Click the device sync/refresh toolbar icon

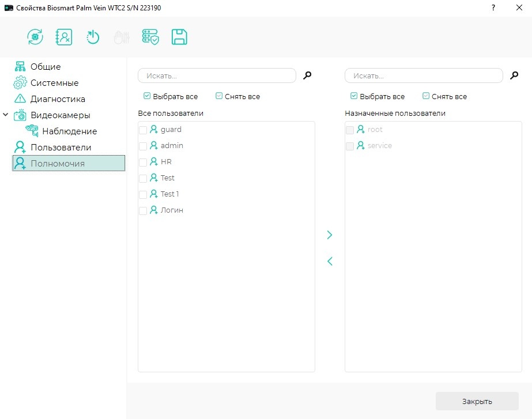(x=35, y=37)
